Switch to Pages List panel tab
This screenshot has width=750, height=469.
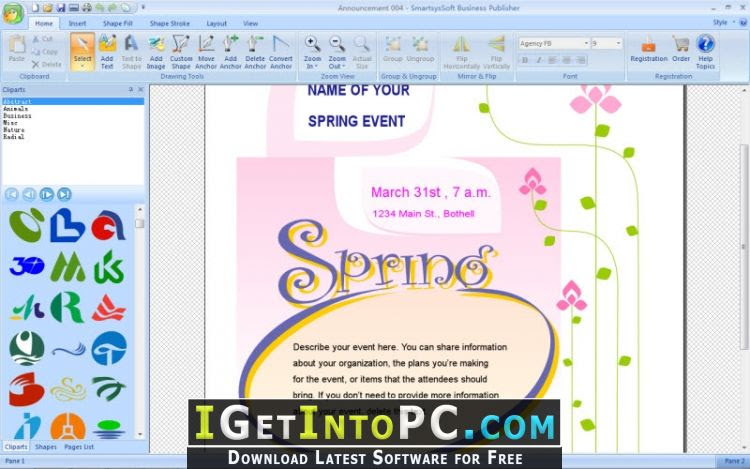click(x=79, y=447)
